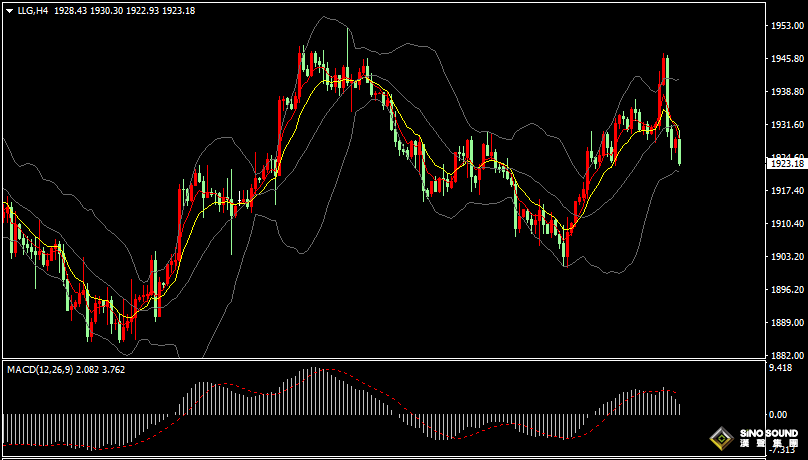Click the triangle arrow before LLG,H4

[9, 10]
